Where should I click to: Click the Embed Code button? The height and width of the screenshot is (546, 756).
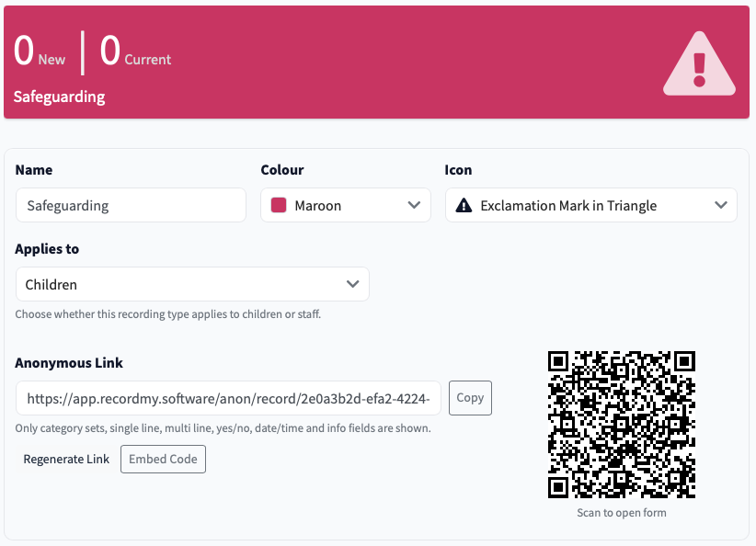pyautogui.click(x=163, y=459)
